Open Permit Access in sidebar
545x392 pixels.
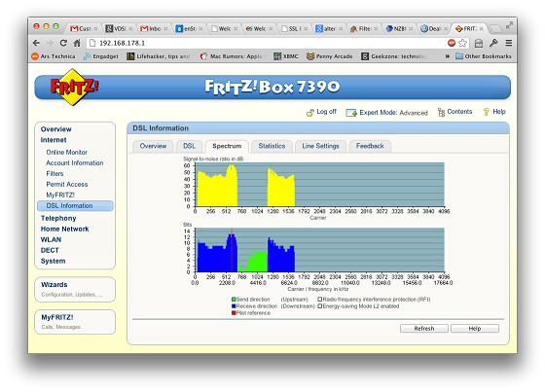[x=67, y=185]
